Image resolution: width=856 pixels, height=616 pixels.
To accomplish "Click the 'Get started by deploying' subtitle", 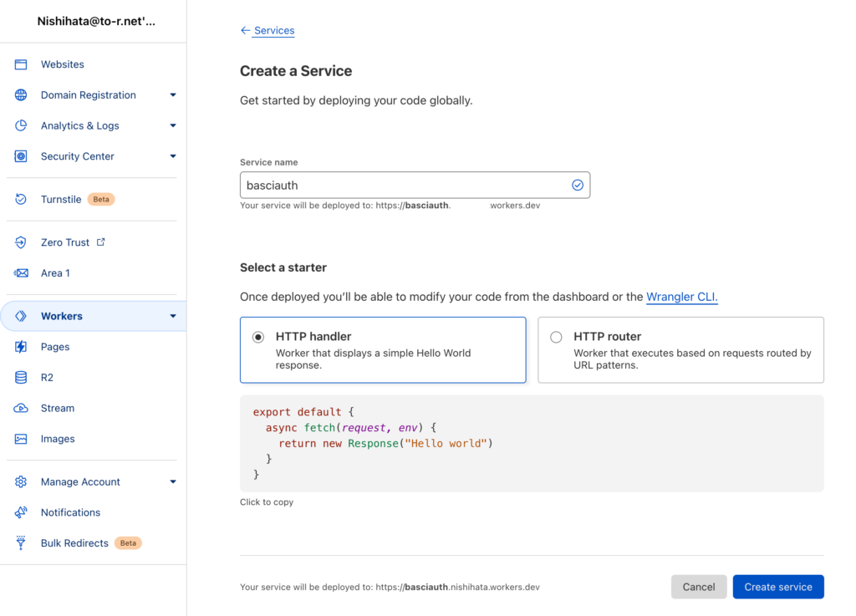I will [356, 100].
